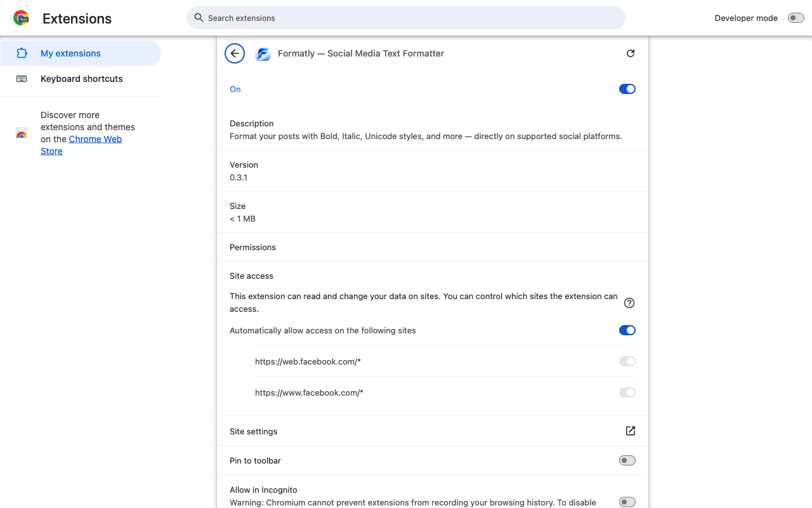Toggle automatically allow access on sites
This screenshot has width=812, height=508.
tap(627, 330)
